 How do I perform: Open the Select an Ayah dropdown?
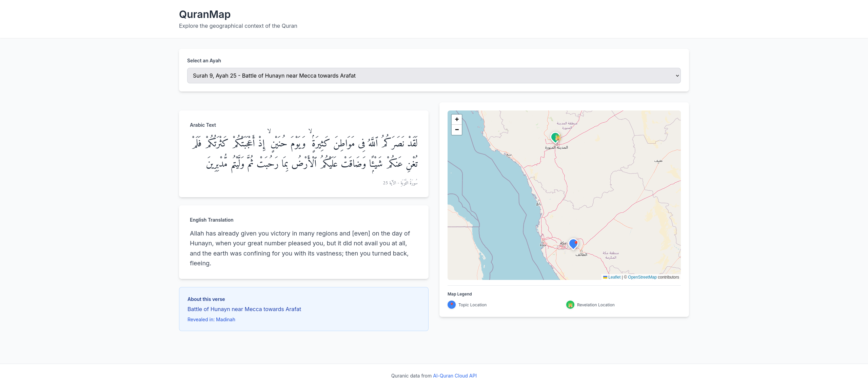pyautogui.click(x=433, y=76)
